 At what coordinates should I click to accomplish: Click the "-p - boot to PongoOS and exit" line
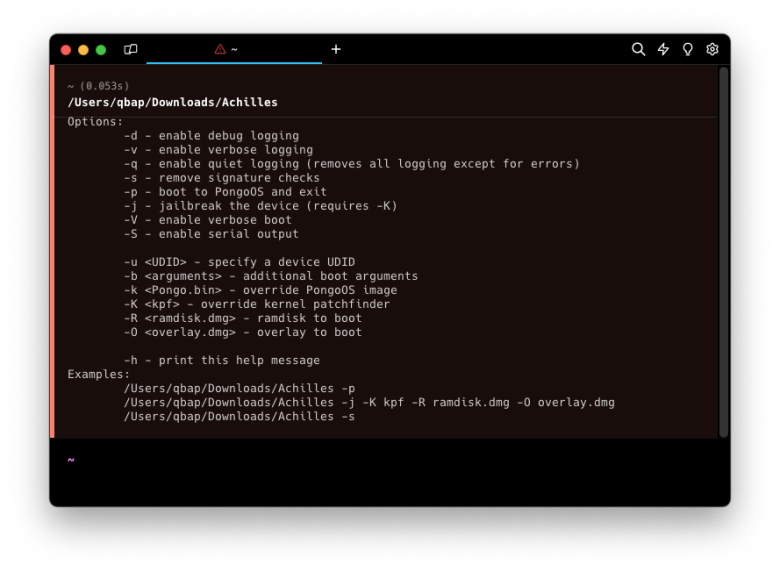point(225,191)
